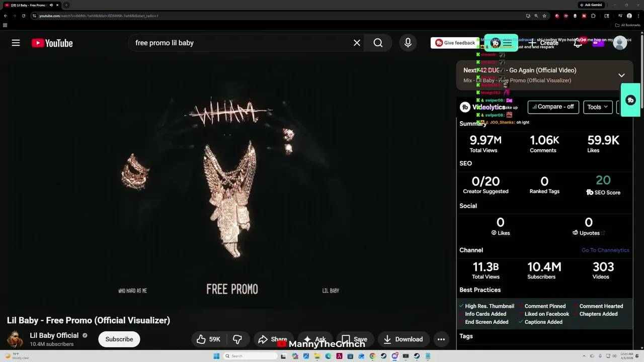Open File Explorer from the taskbar

point(317,356)
